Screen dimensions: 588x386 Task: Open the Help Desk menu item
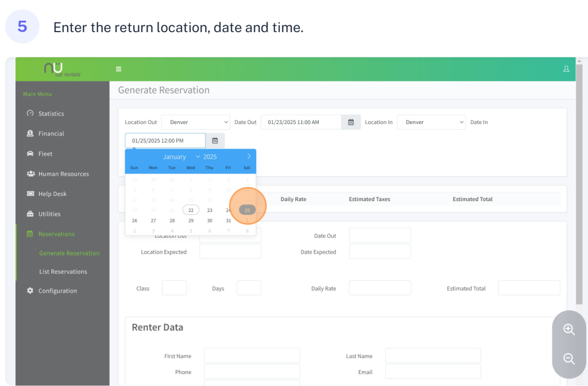click(52, 194)
